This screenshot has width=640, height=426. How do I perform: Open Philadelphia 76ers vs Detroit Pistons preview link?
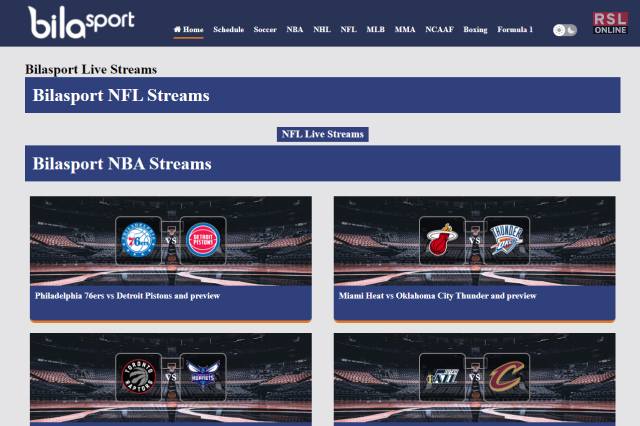point(127,296)
